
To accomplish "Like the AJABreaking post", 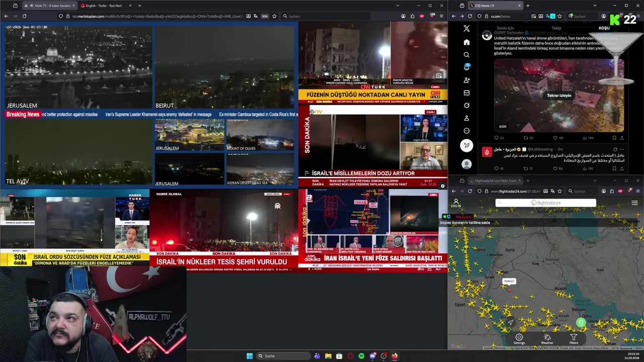I will pos(558,168).
